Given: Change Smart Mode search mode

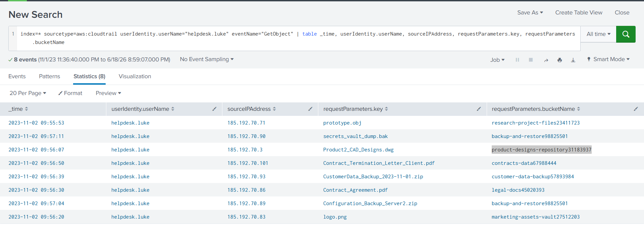Looking at the screenshot, I should tap(608, 59).
